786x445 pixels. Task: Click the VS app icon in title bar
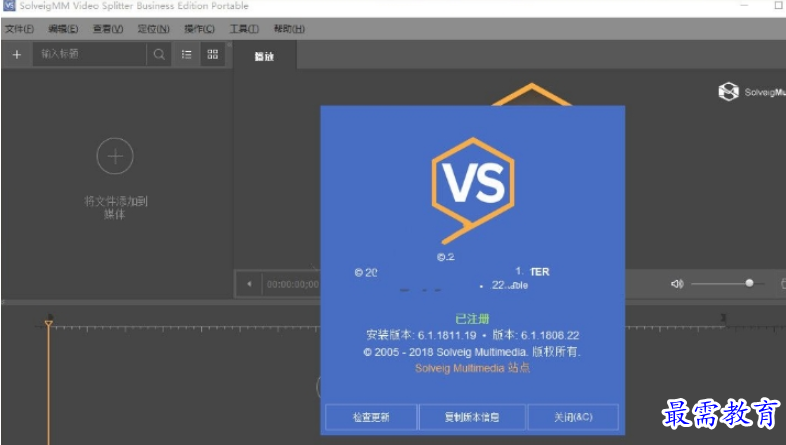tap(9, 6)
